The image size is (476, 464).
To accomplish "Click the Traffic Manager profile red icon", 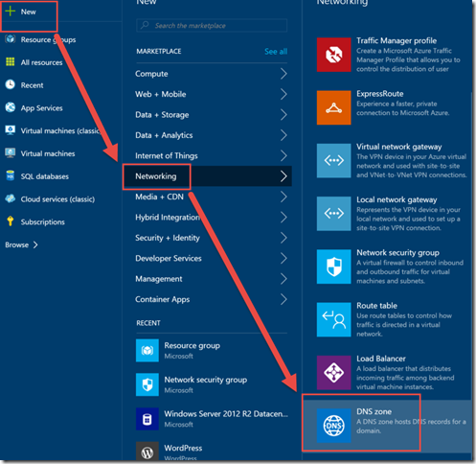I will [x=333, y=55].
